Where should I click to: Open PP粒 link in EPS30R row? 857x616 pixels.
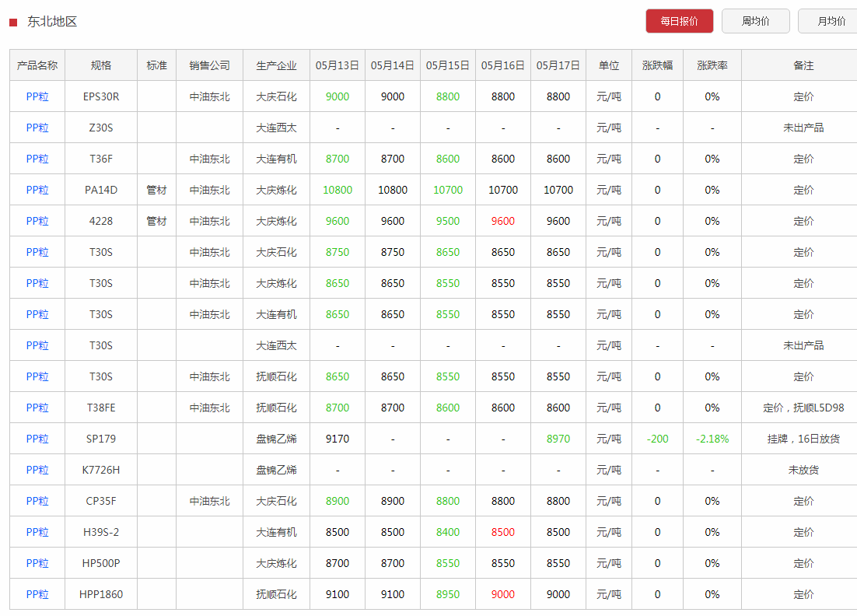pos(37,96)
